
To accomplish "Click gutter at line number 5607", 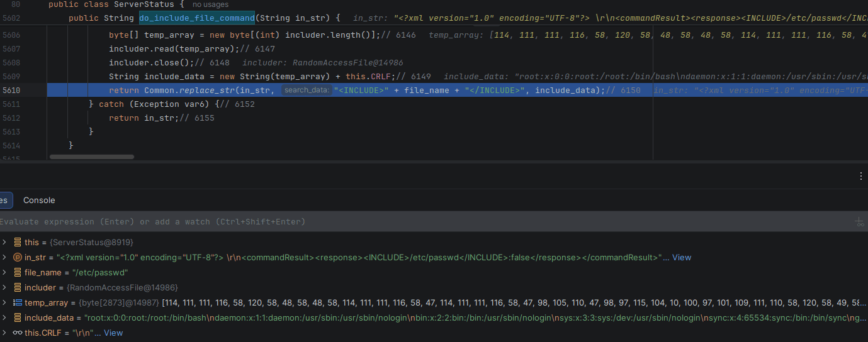I will [x=11, y=49].
